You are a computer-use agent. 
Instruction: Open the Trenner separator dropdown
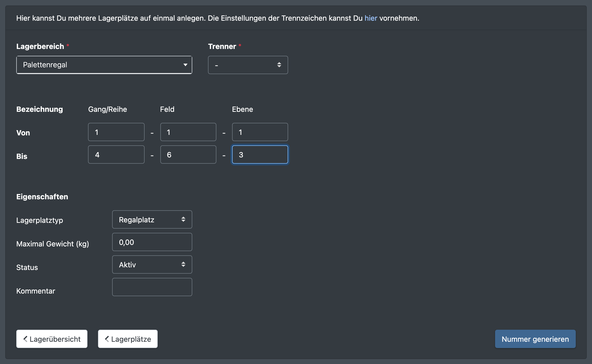coord(248,65)
